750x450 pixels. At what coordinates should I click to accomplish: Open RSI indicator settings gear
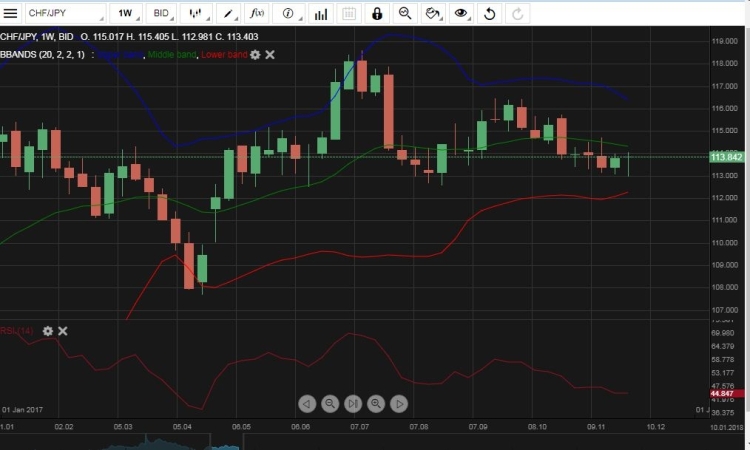(47, 330)
